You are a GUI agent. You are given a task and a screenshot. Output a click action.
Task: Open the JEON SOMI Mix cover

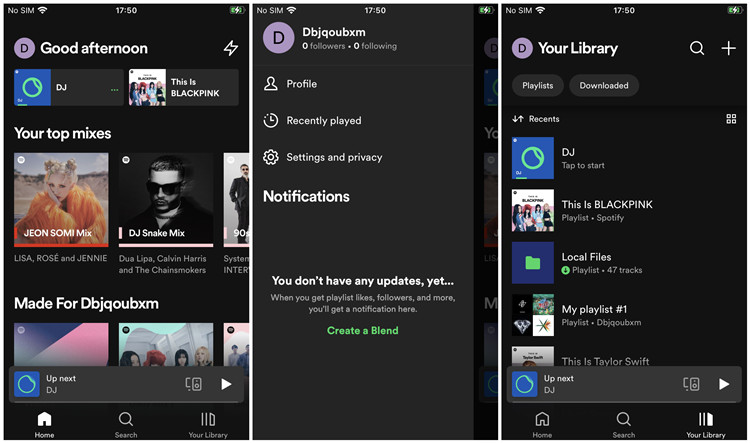(61, 199)
